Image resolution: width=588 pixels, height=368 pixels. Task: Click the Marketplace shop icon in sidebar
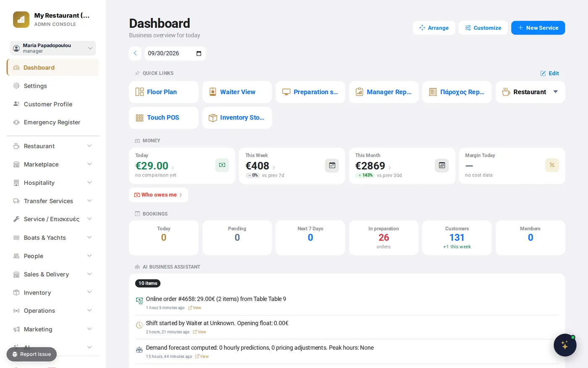click(16, 164)
